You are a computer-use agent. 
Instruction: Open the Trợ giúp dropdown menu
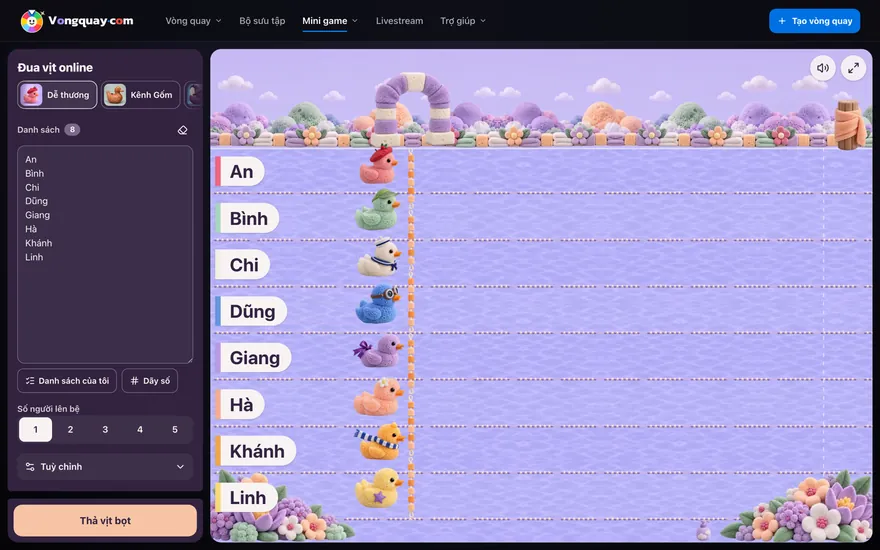click(463, 21)
